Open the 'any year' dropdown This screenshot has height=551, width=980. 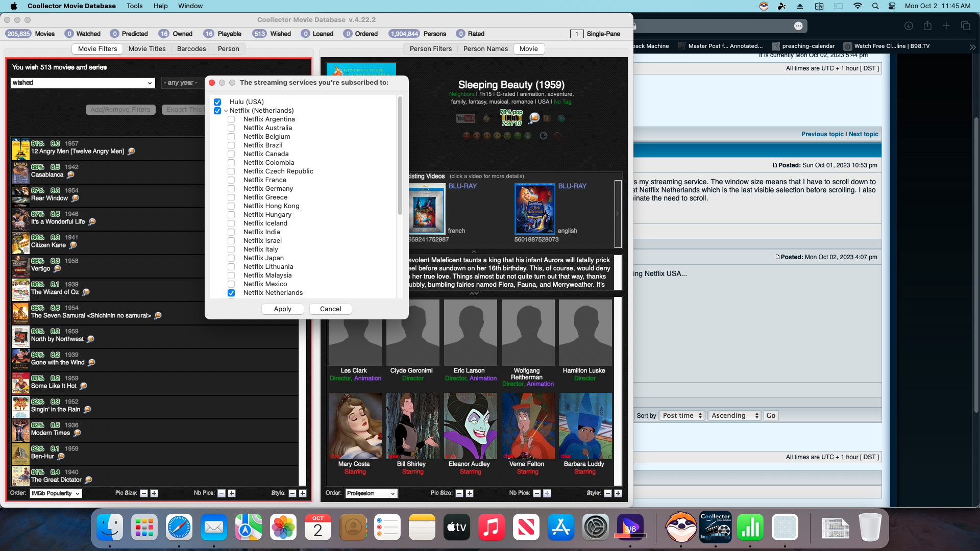click(182, 83)
